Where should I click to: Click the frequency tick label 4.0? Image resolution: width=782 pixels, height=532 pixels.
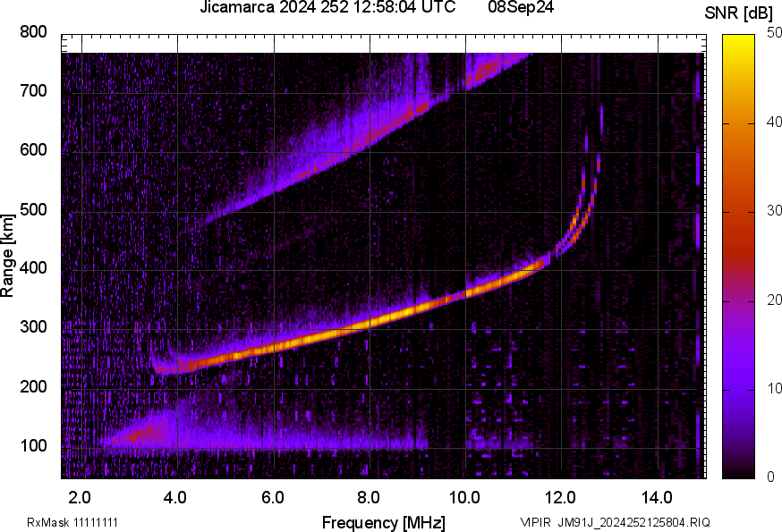[175, 497]
